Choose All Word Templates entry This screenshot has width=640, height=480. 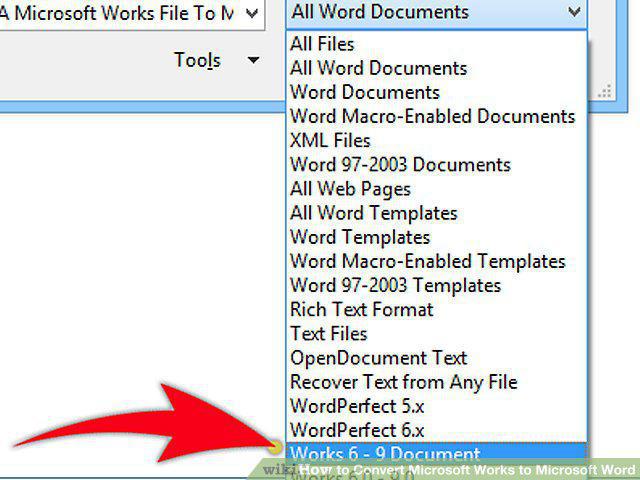point(436,213)
